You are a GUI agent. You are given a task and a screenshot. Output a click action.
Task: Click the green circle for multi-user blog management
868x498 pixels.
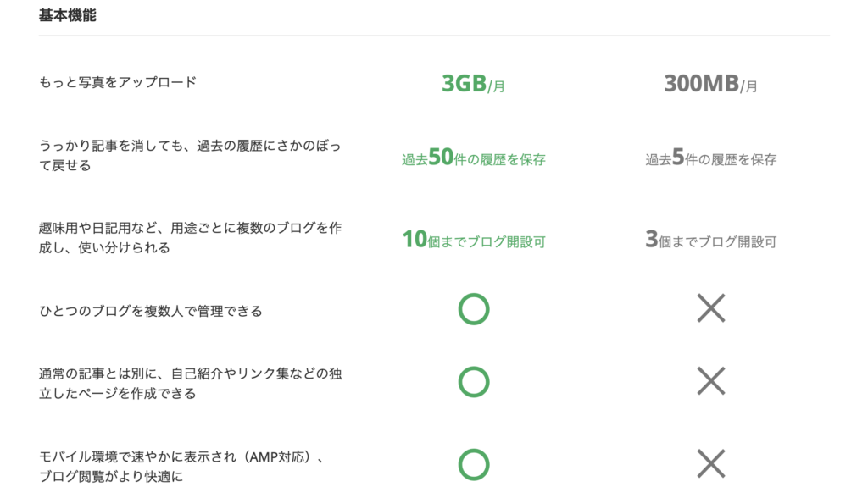pyautogui.click(x=474, y=309)
